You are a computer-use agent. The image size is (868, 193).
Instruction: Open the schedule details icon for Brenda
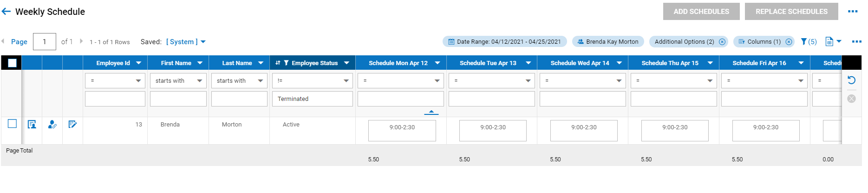click(32, 125)
